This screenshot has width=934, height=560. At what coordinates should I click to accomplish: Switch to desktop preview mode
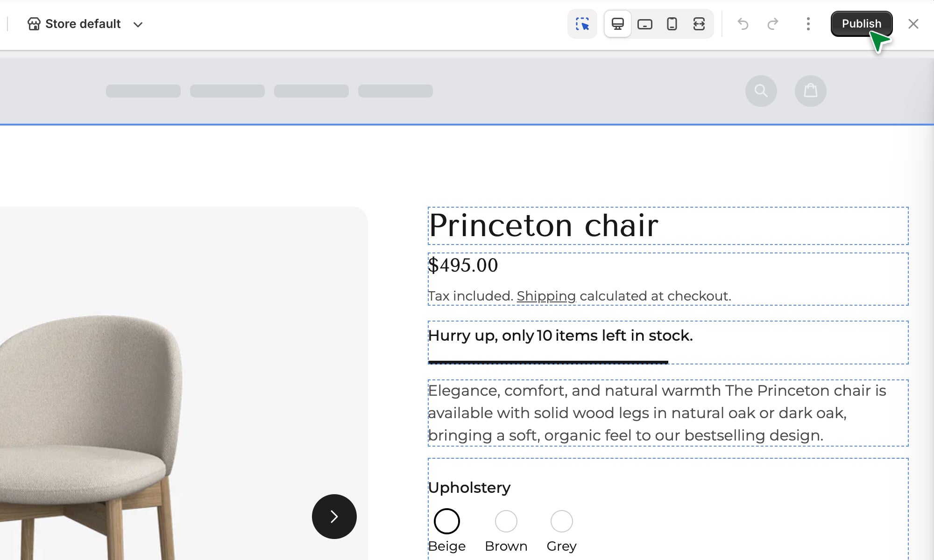click(618, 24)
